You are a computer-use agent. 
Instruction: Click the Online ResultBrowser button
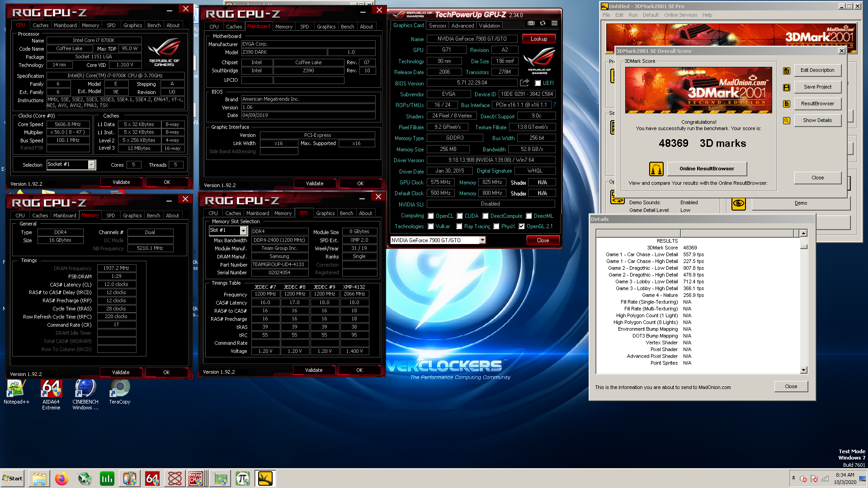pos(707,169)
